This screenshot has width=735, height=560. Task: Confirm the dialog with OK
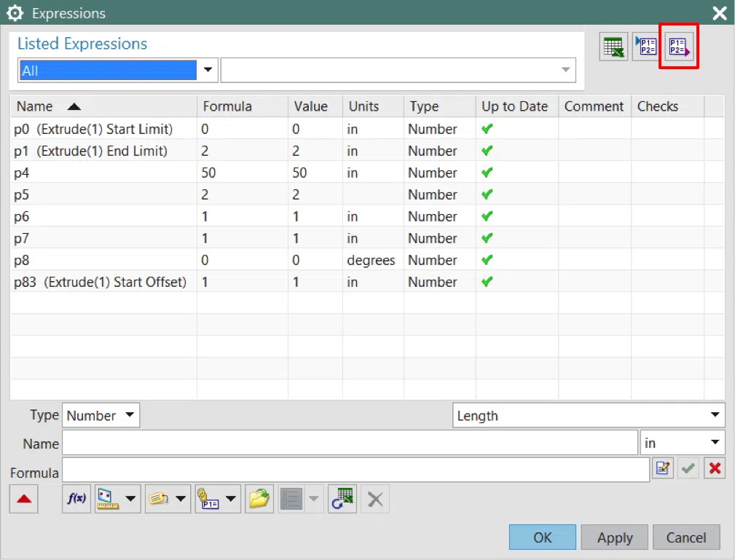click(x=542, y=537)
